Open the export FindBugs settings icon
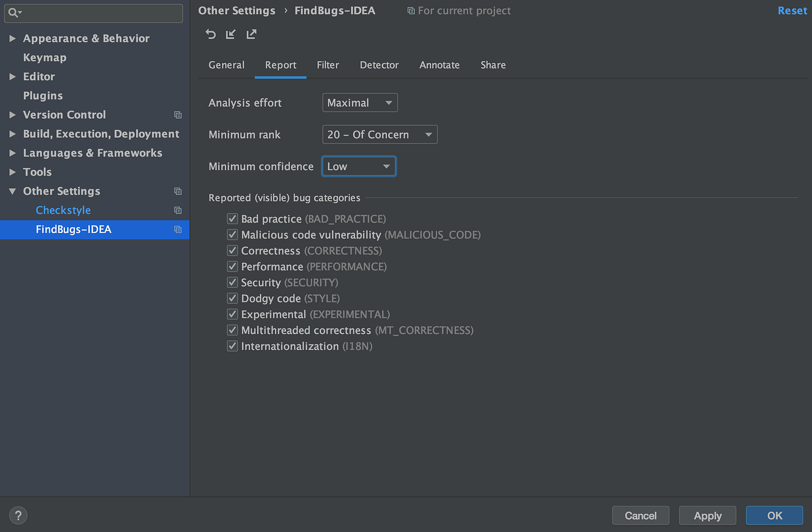The height and width of the screenshot is (532, 812). pyautogui.click(x=251, y=34)
